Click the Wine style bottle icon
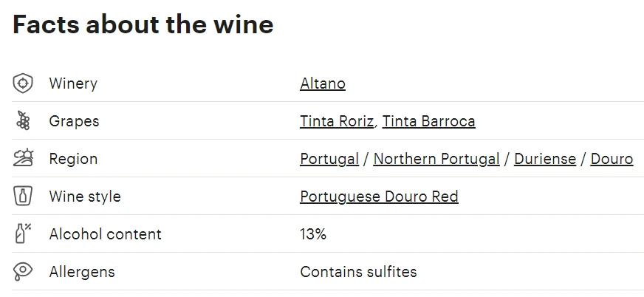644x297 pixels. tap(23, 196)
